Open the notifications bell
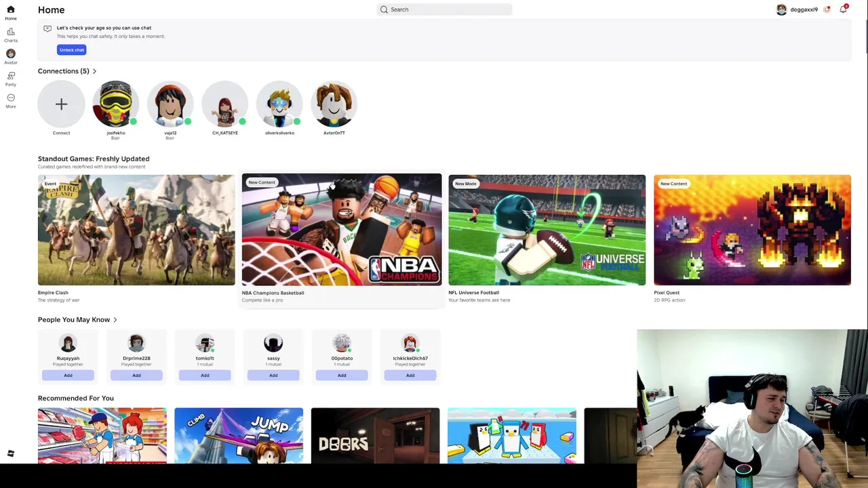 pos(843,9)
